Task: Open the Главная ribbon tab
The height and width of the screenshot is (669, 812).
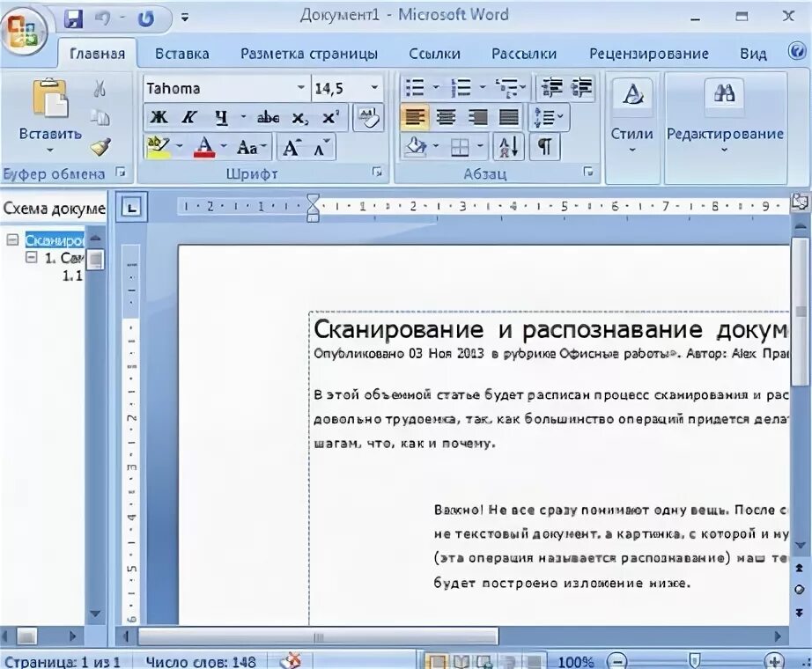Action: click(x=98, y=54)
